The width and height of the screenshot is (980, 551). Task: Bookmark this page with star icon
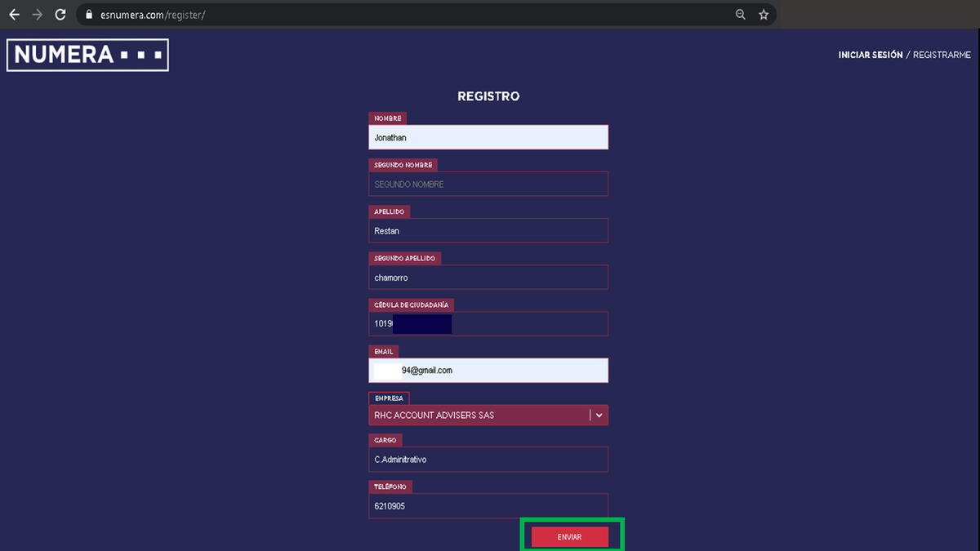(764, 15)
